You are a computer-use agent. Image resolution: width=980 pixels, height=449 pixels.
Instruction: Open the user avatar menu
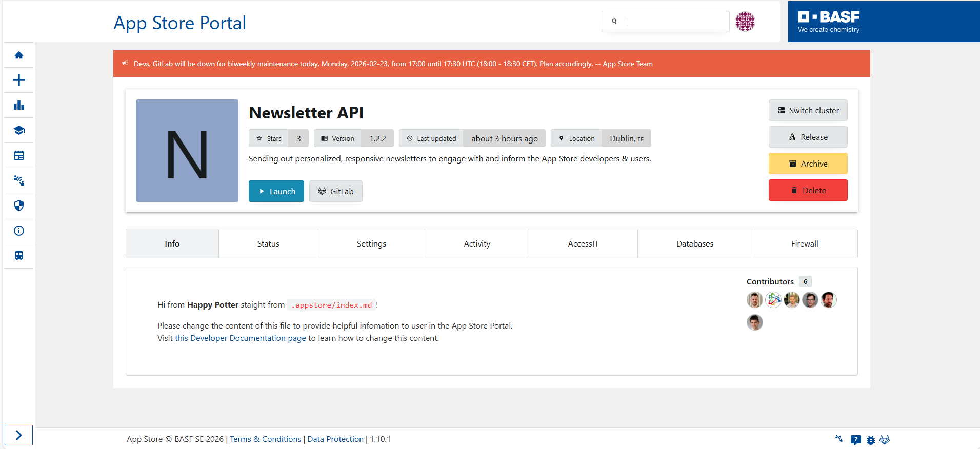tap(745, 22)
